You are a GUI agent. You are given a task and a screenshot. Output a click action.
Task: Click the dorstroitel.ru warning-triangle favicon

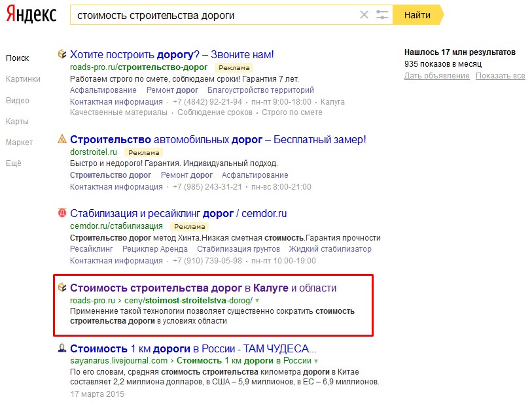pos(62,139)
